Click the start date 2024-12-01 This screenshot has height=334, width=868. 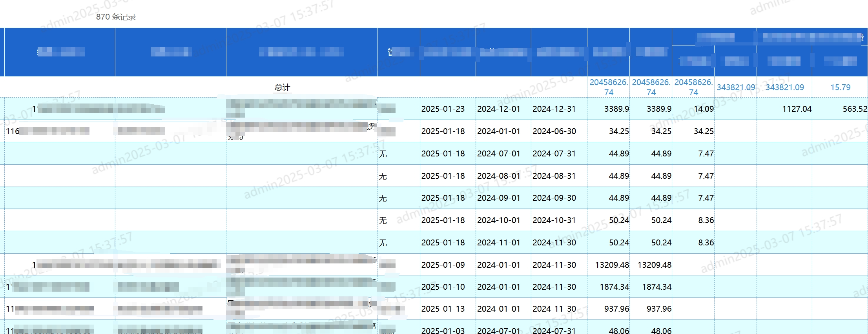pyautogui.click(x=498, y=109)
